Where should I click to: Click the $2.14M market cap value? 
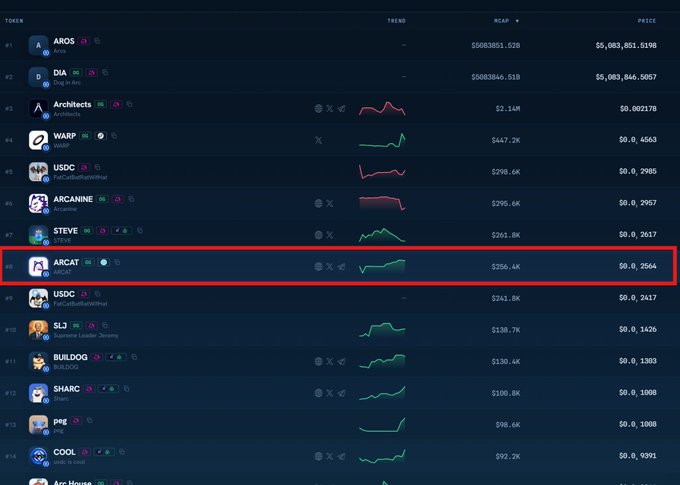click(507, 108)
